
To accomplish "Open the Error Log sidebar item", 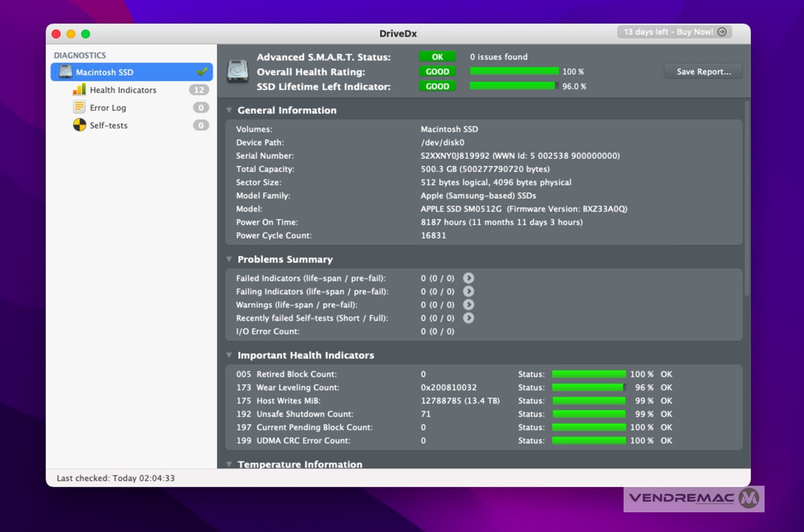I will pyautogui.click(x=108, y=108).
